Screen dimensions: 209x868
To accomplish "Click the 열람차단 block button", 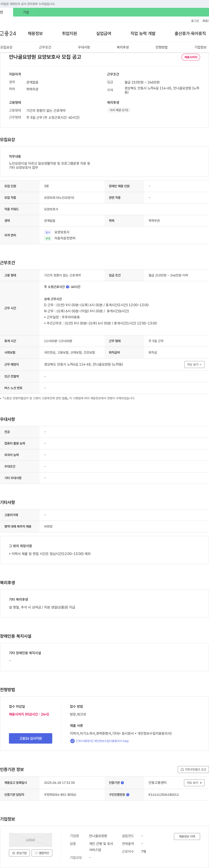I will point(42,853).
